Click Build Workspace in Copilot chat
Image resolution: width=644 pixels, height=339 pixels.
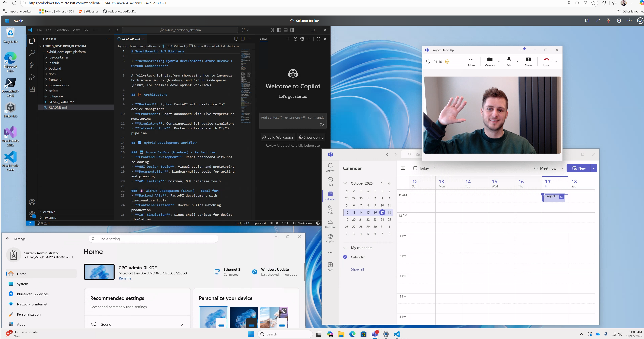tap(278, 137)
